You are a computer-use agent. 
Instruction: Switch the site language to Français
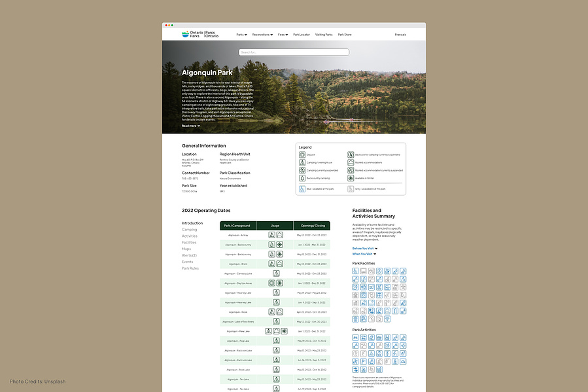(400, 35)
